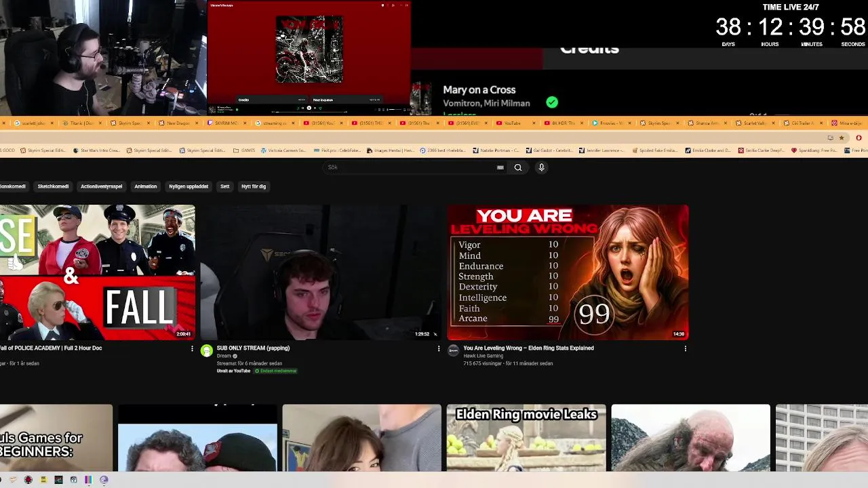
Task: Open options menu for Police Academy video
Action: tap(192, 348)
